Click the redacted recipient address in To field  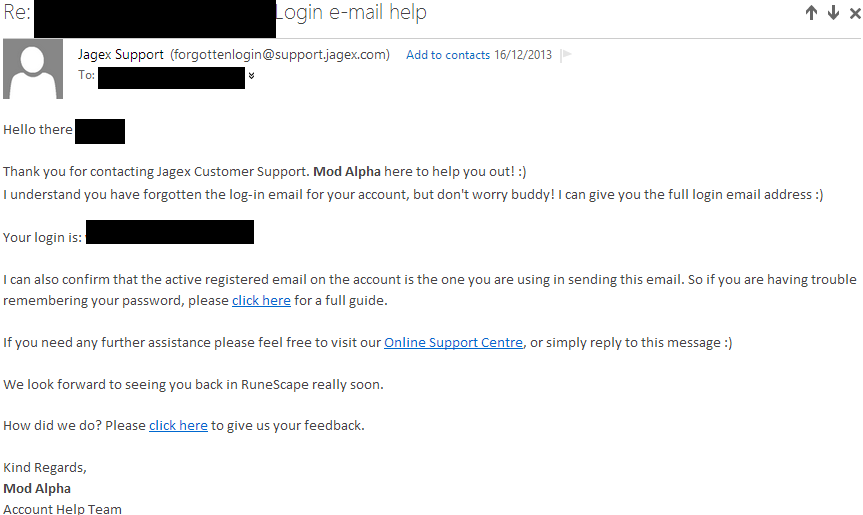tap(171, 78)
